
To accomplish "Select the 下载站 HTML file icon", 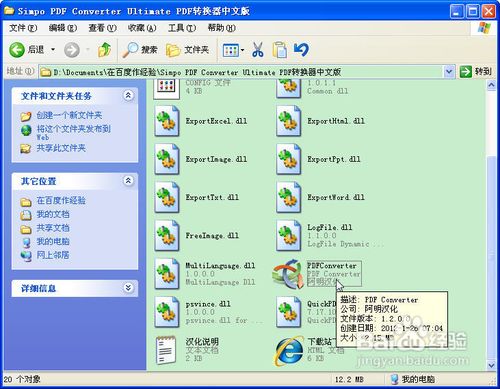I will click(289, 351).
